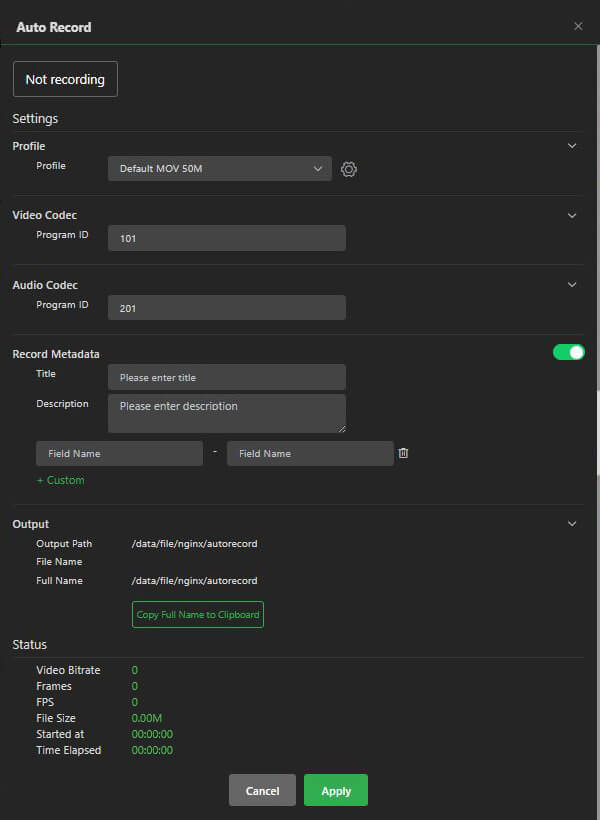Open the Default MOV 50M profile dropdown

pos(219,169)
